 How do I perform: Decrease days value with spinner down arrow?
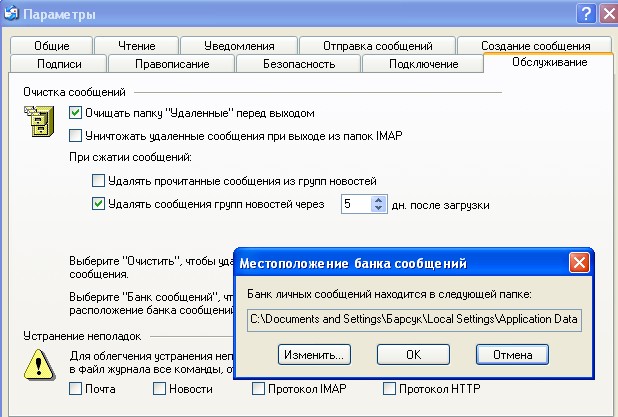coord(378,208)
